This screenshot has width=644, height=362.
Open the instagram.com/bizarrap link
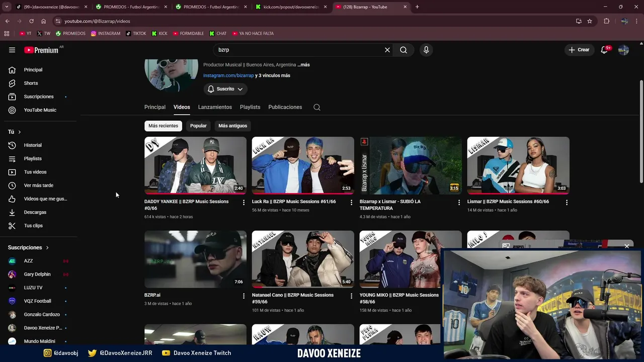tap(228, 75)
